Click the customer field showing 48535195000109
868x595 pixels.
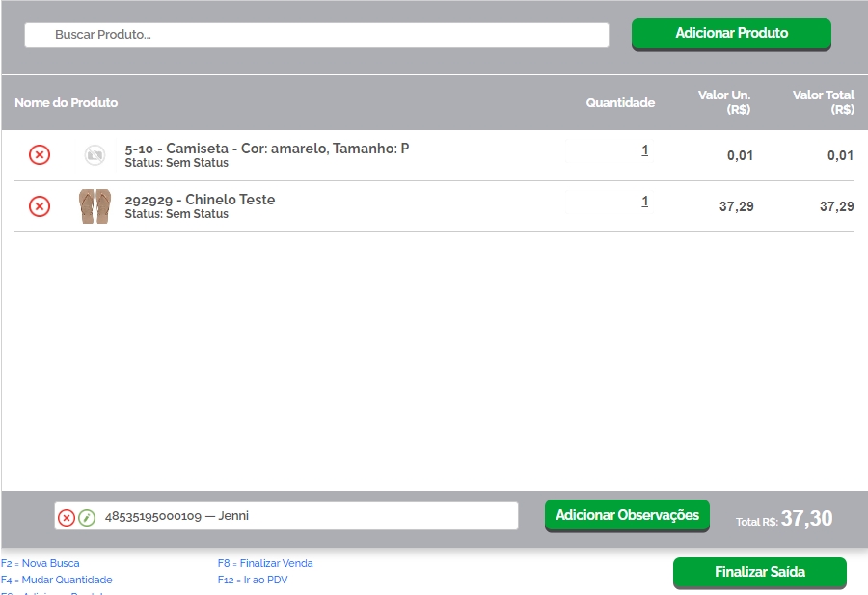point(309,516)
